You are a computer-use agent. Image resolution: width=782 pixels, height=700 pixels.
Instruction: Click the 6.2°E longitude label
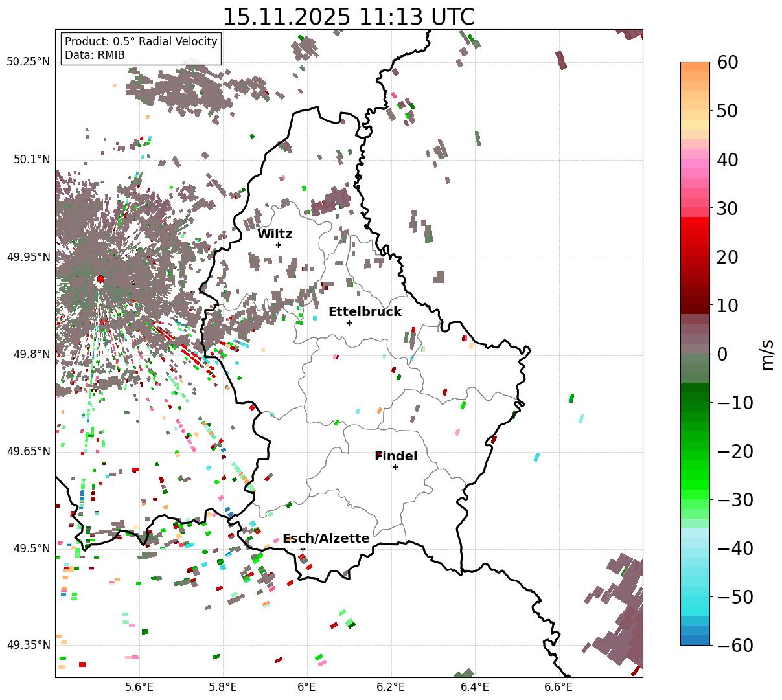pyautogui.click(x=391, y=687)
